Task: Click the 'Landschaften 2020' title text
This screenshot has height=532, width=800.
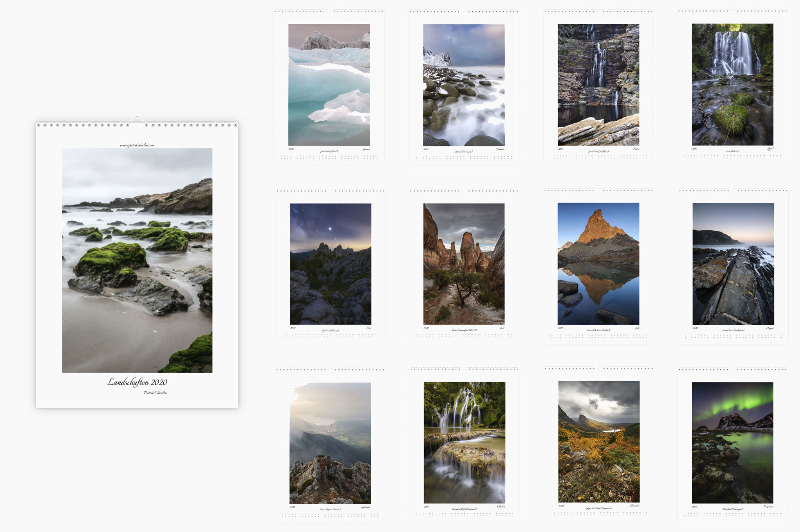Action: pos(137,382)
